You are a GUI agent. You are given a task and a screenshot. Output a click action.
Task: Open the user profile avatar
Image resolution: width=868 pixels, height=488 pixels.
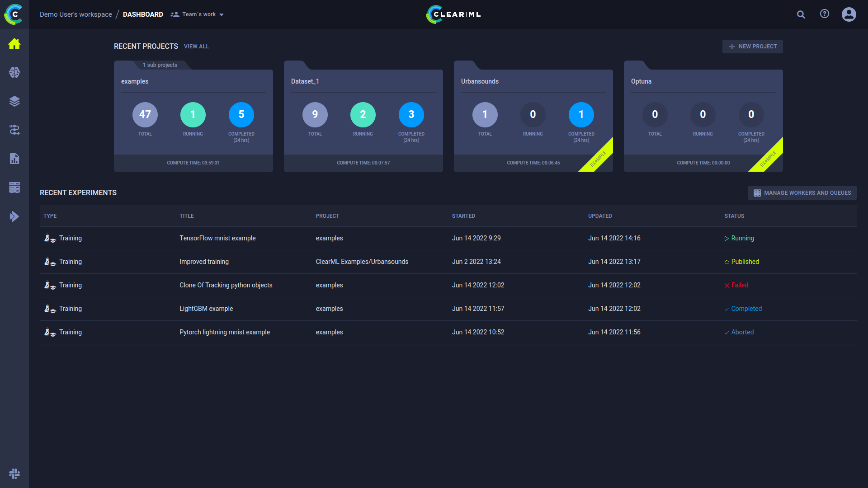click(x=849, y=14)
